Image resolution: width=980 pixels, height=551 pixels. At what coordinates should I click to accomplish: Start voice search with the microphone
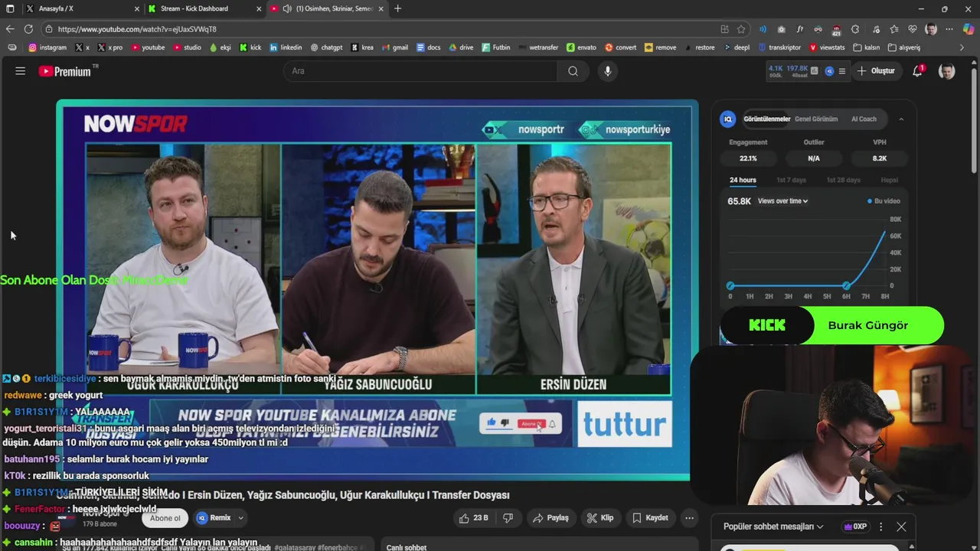tap(608, 71)
